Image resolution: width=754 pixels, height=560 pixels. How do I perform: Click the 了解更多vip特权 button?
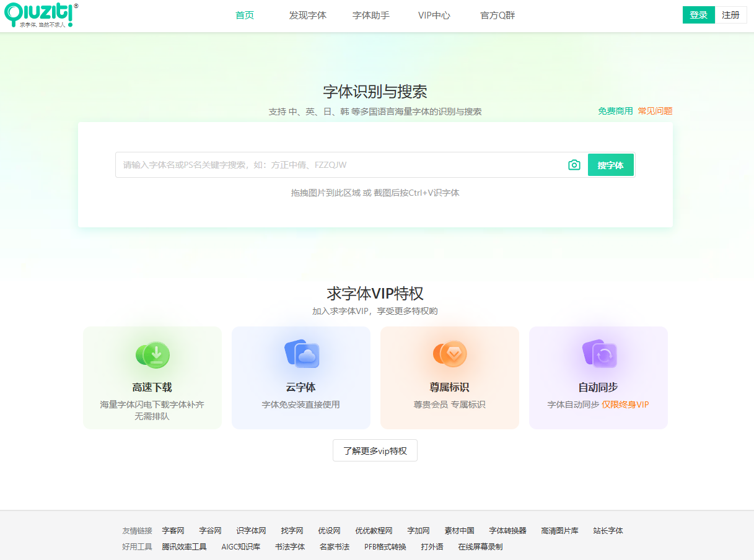pyautogui.click(x=375, y=450)
